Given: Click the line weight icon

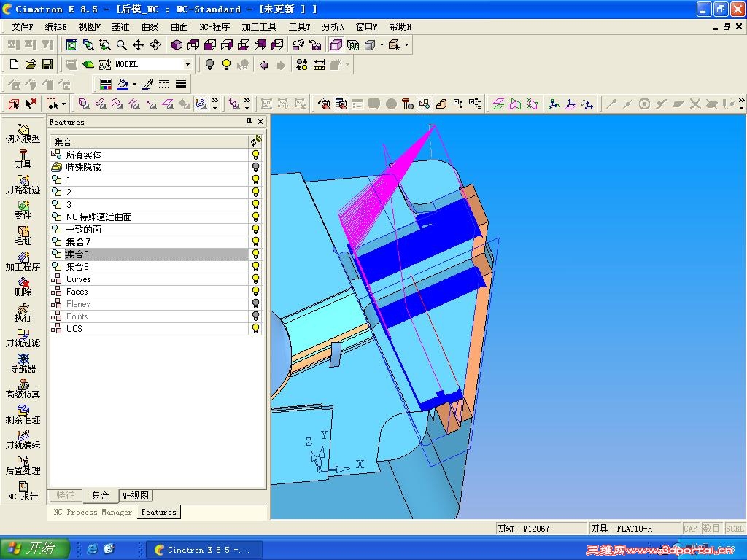Looking at the screenshot, I should (x=181, y=85).
